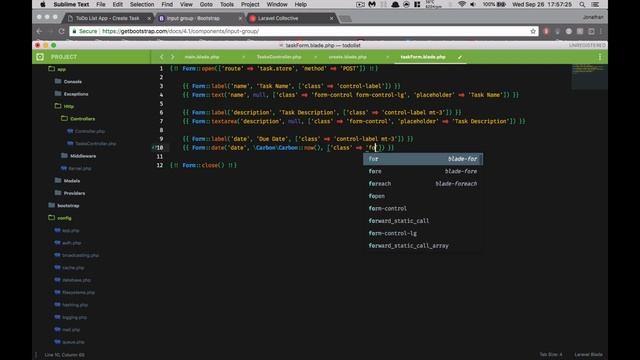640x360 pixels.
Task: Choose 'forward_static_call_array' suggestion
Action: click(423, 246)
